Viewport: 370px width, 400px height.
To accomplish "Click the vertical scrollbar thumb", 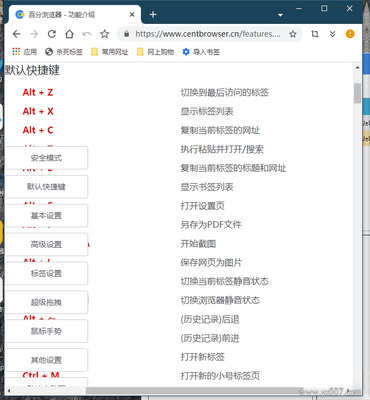I will pos(357,93).
